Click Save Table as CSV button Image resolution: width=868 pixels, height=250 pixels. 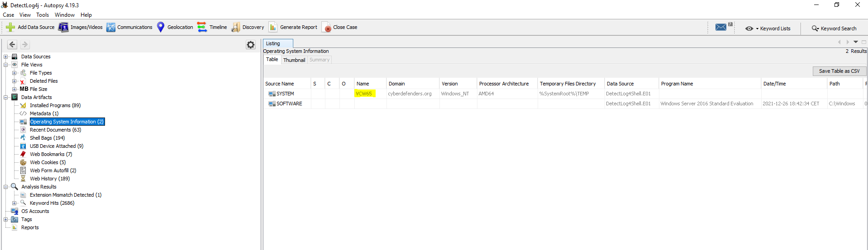(839, 71)
